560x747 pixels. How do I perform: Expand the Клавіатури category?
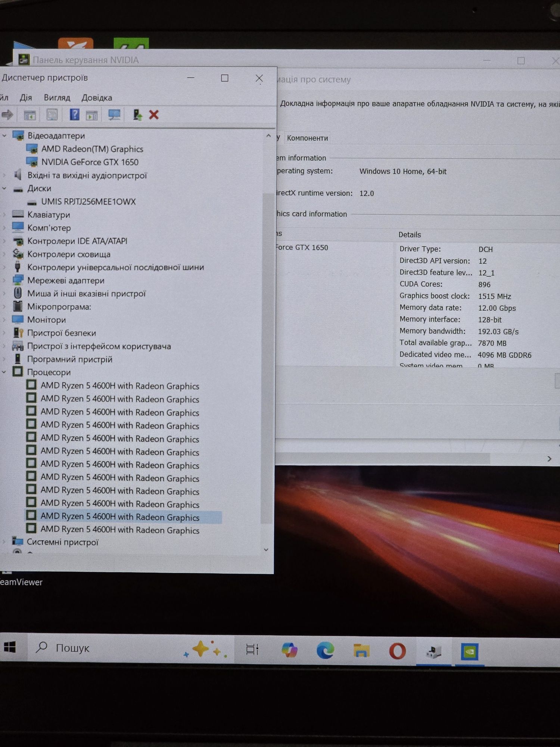pos(4,214)
